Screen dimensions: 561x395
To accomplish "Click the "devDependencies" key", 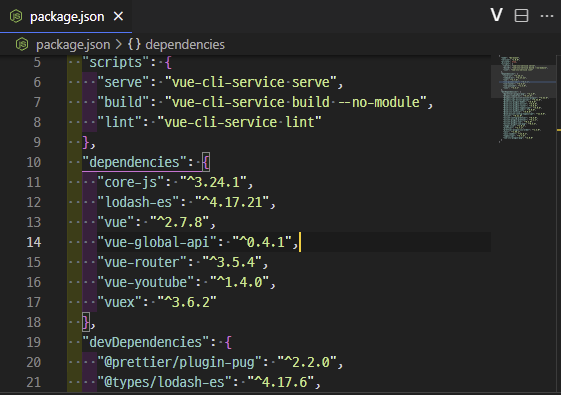I will coord(146,342).
